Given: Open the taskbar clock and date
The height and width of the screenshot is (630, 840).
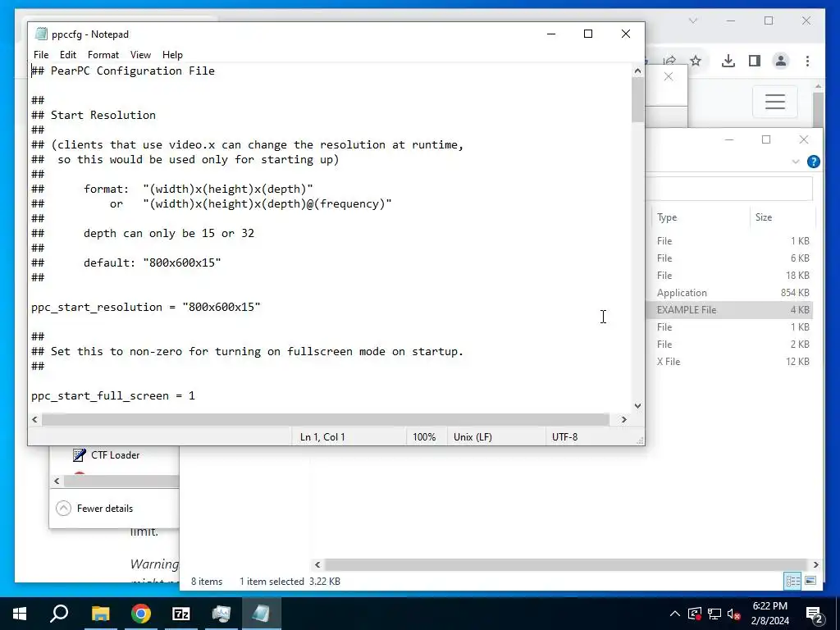Looking at the screenshot, I should 770,614.
